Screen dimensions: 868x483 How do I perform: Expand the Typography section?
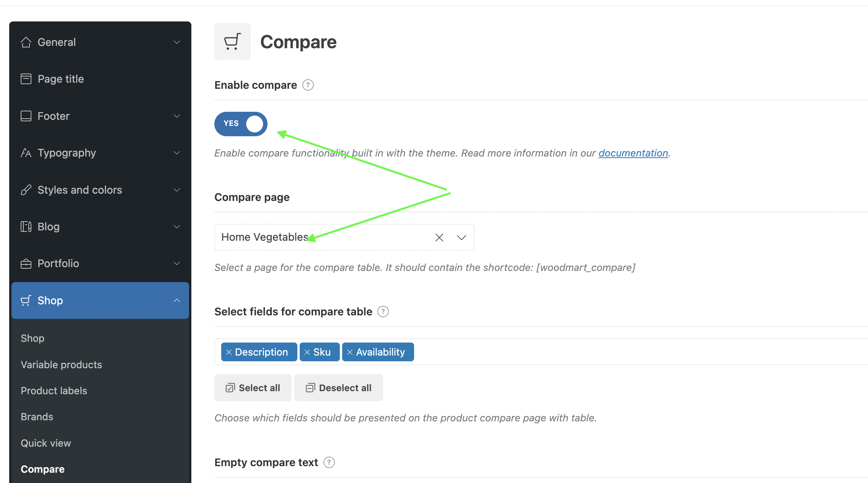pyautogui.click(x=100, y=153)
